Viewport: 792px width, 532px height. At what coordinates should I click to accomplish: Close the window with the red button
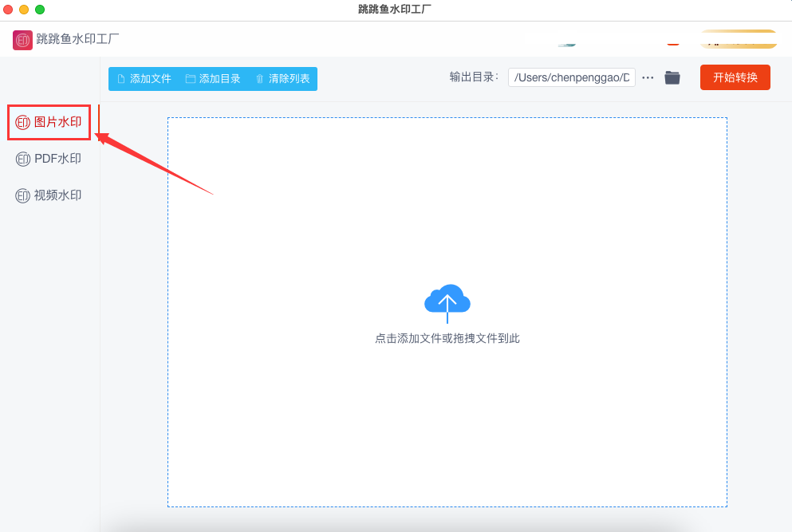(8, 9)
